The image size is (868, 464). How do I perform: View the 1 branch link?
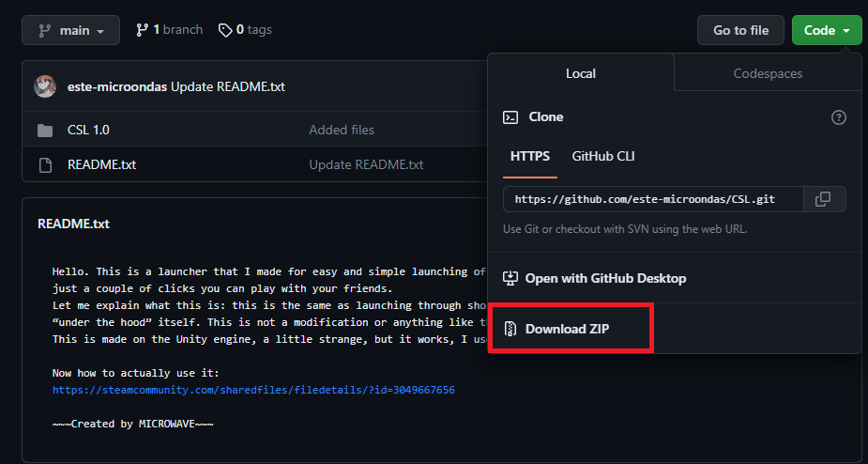[x=170, y=29]
